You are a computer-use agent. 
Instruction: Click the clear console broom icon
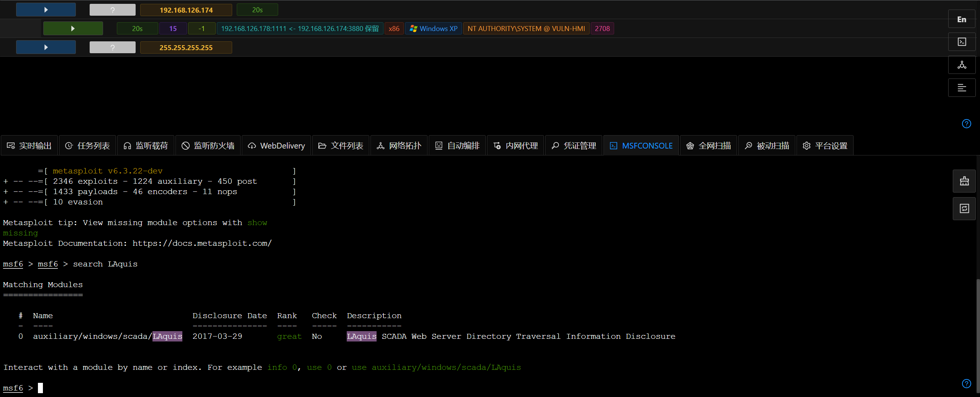[964, 181]
